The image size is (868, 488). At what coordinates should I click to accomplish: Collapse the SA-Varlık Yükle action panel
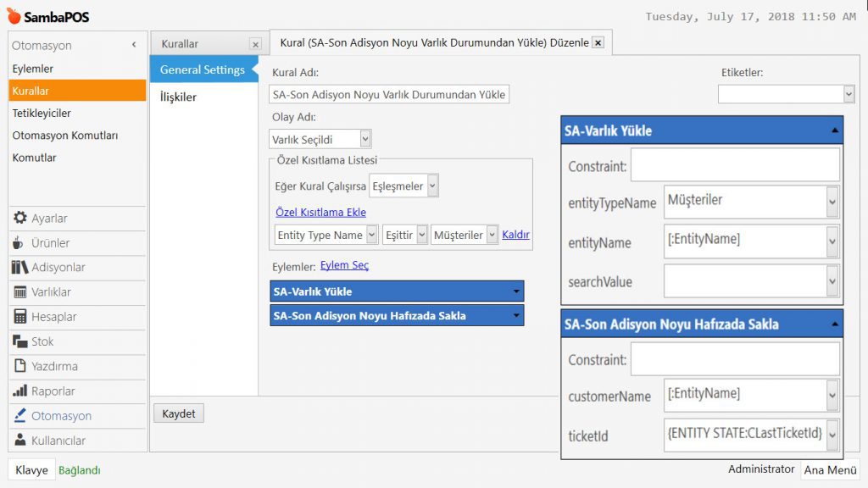pyautogui.click(x=835, y=130)
